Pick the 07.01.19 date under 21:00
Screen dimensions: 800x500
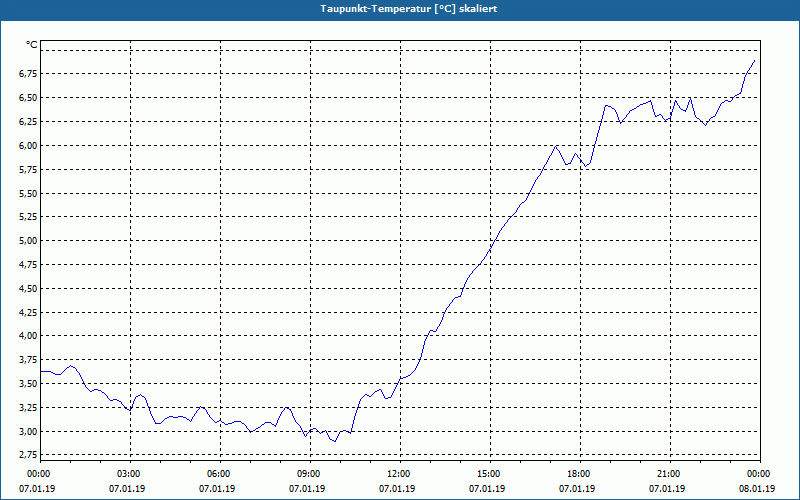pos(667,489)
